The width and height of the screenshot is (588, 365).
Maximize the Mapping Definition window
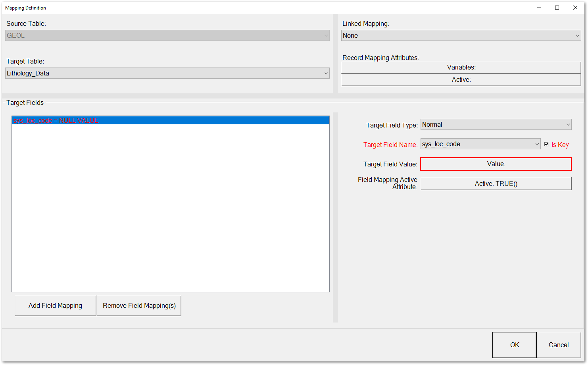[x=557, y=8]
